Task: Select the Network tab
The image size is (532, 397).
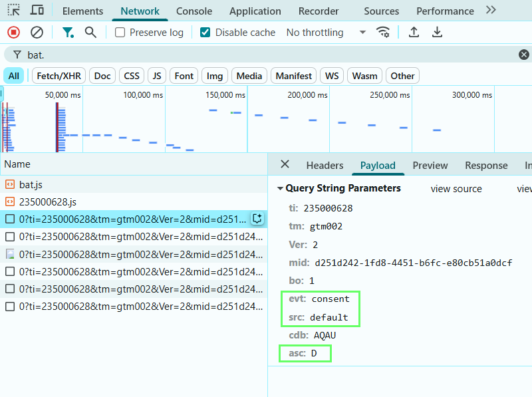Action: 140,11
